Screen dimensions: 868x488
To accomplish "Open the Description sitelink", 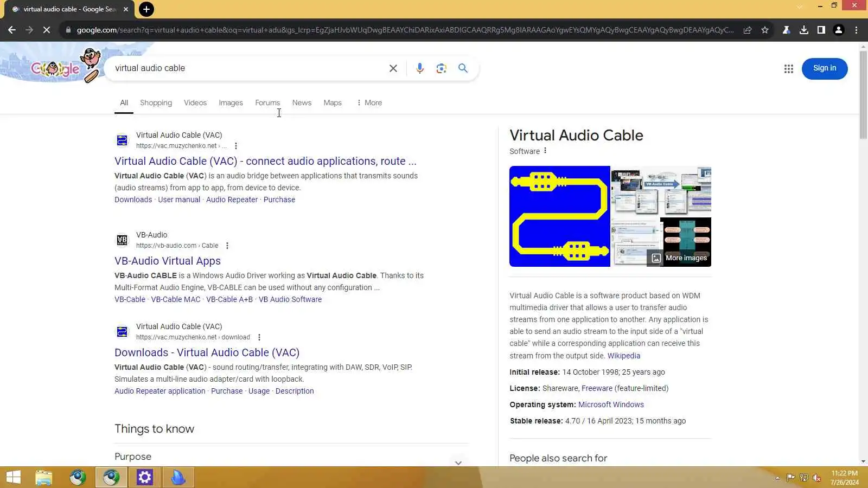I will (295, 391).
